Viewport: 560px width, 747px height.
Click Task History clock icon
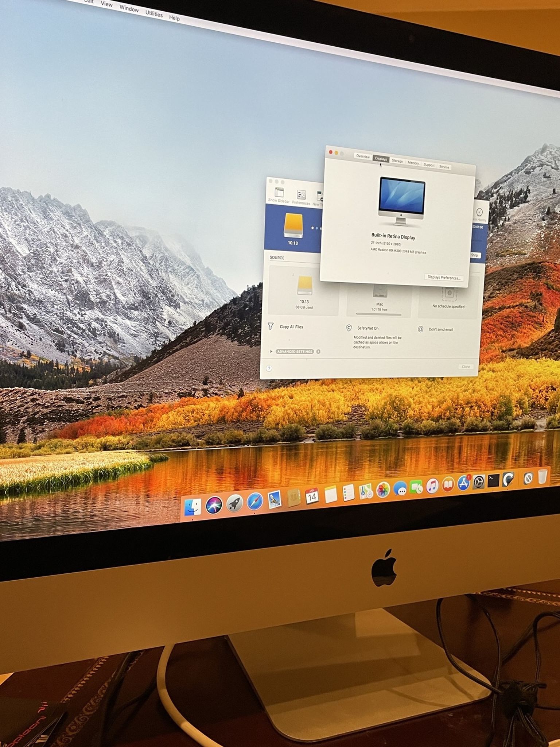pos(479,214)
